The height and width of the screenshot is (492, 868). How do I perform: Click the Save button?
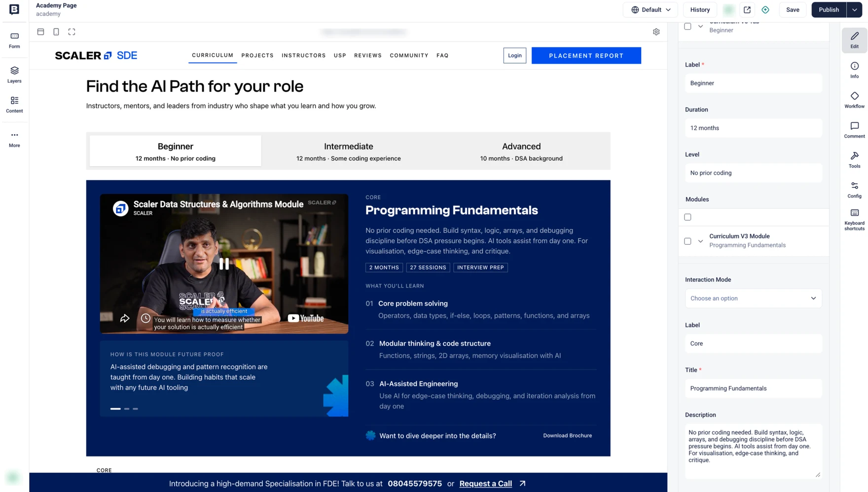pos(793,10)
